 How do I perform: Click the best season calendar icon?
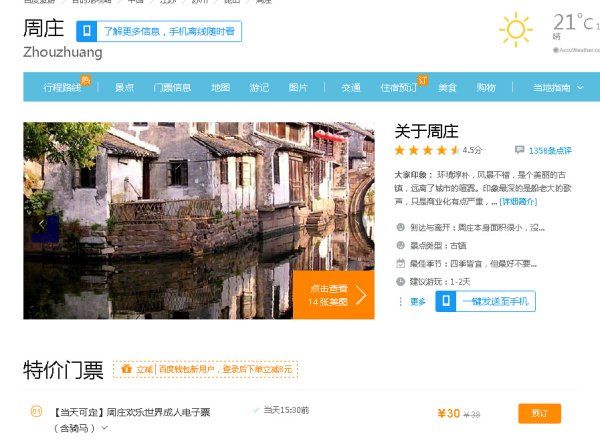click(401, 264)
